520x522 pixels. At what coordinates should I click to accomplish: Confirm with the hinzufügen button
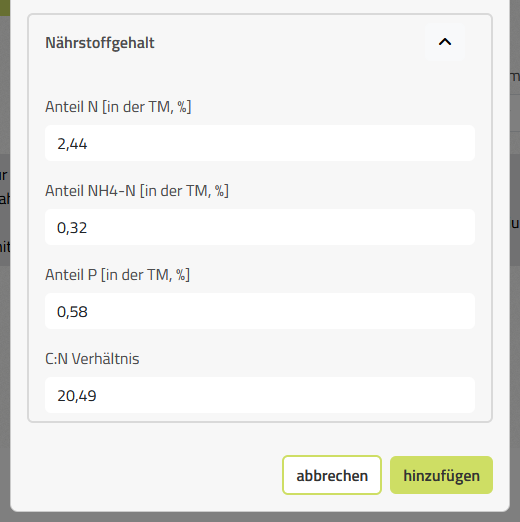point(441,475)
